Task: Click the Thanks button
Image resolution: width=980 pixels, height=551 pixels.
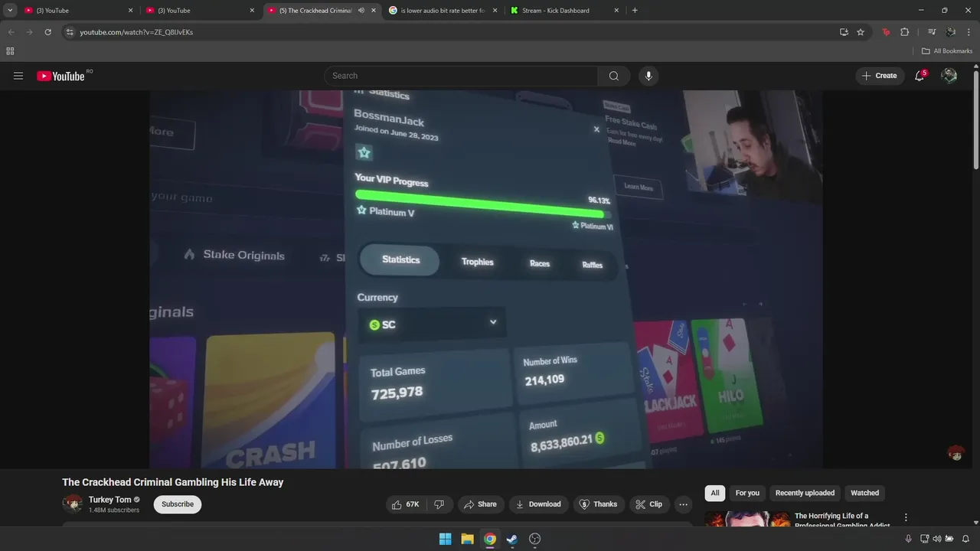Action: coord(598,504)
